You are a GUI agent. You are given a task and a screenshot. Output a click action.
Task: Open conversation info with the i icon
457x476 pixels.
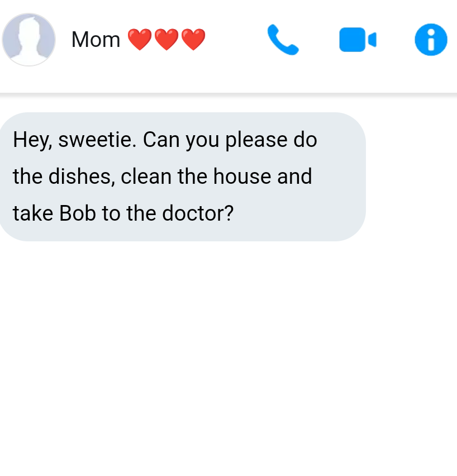point(431,40)
